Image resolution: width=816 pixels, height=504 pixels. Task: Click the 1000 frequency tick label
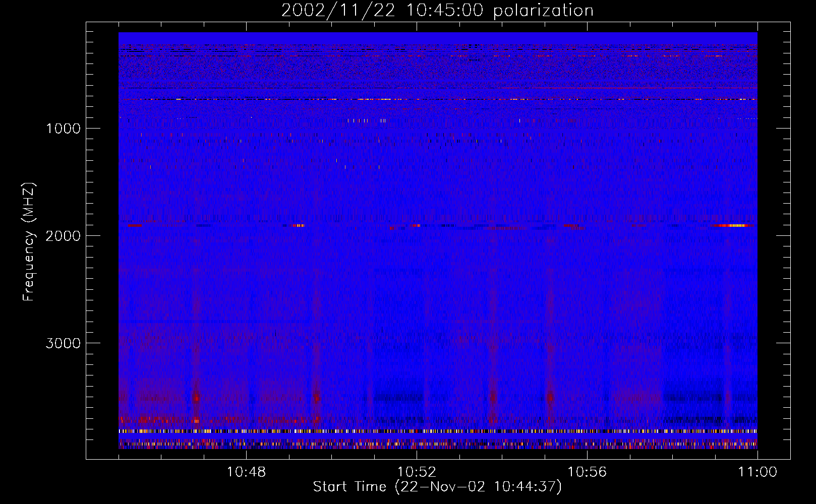pyautogui.click(x=63, y=129)
